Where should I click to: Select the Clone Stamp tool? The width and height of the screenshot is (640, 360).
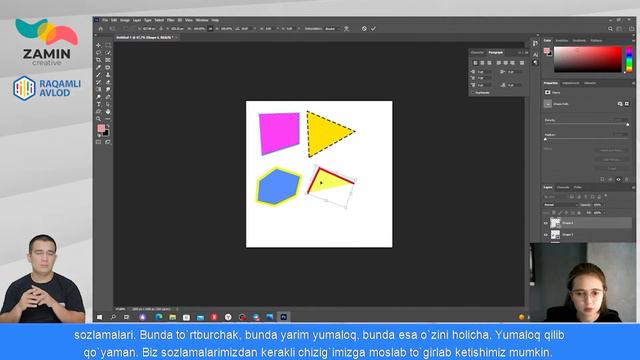[x=108, y=75]
